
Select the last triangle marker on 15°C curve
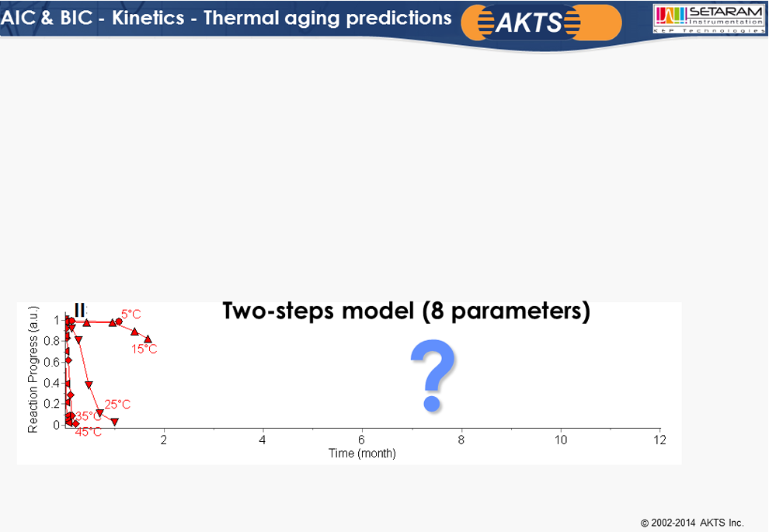pos(148,339)
